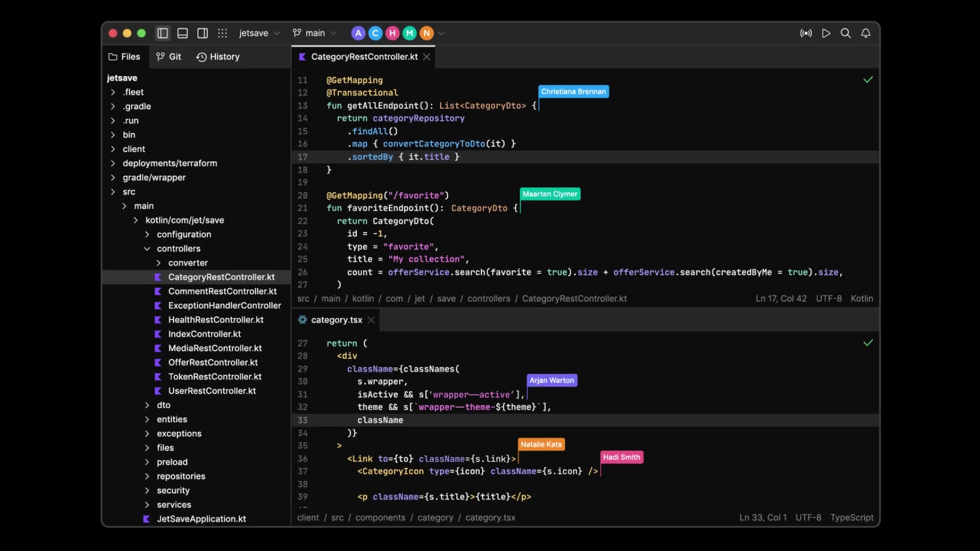Click the Hadi Smith cursor label
Screen dimensions: 980x551
622,457
